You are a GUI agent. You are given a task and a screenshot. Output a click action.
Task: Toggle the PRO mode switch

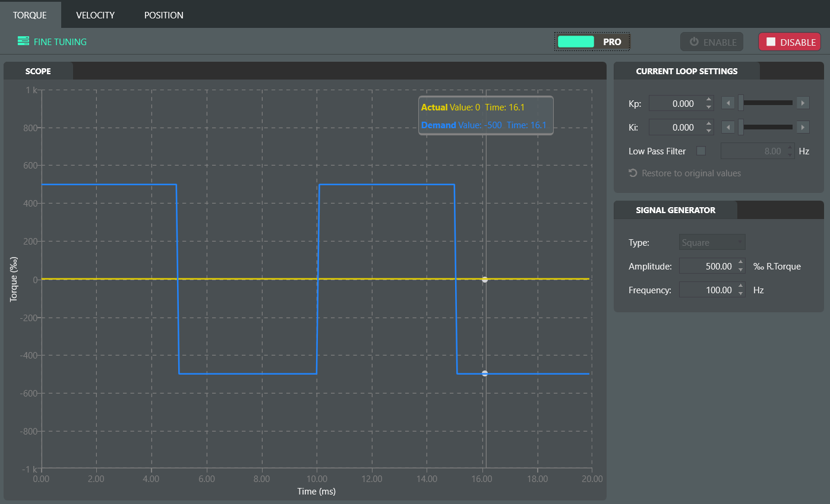592,42
